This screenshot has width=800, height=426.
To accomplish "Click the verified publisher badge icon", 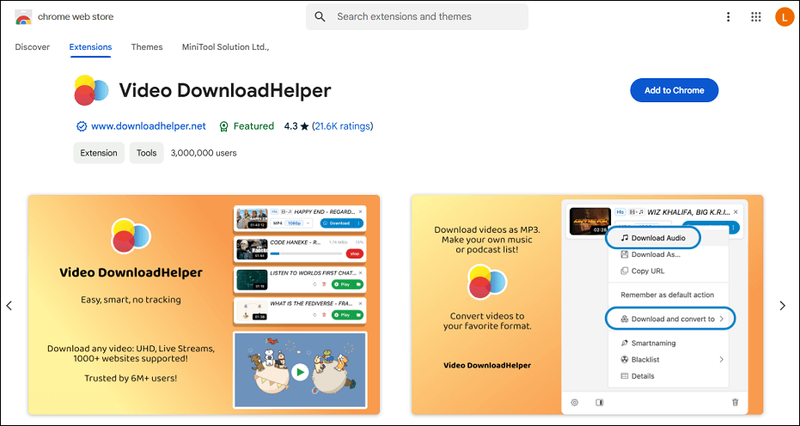I will 81,126.
